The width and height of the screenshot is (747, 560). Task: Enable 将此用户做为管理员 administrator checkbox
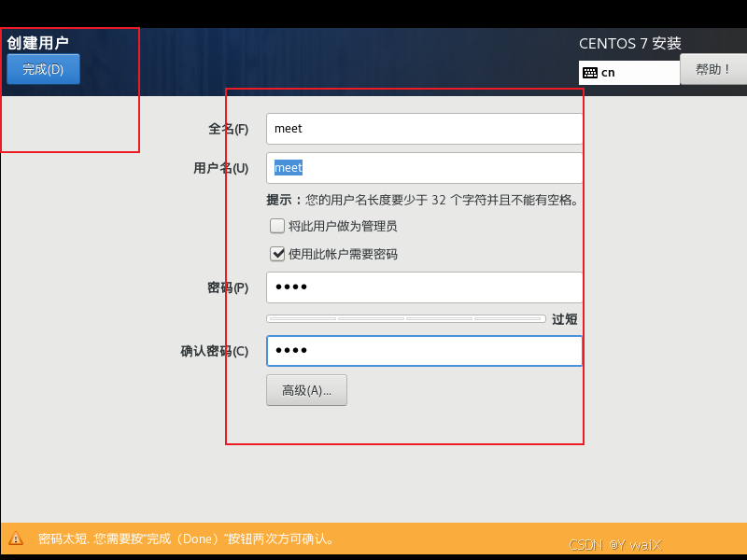tap(277, 226)
